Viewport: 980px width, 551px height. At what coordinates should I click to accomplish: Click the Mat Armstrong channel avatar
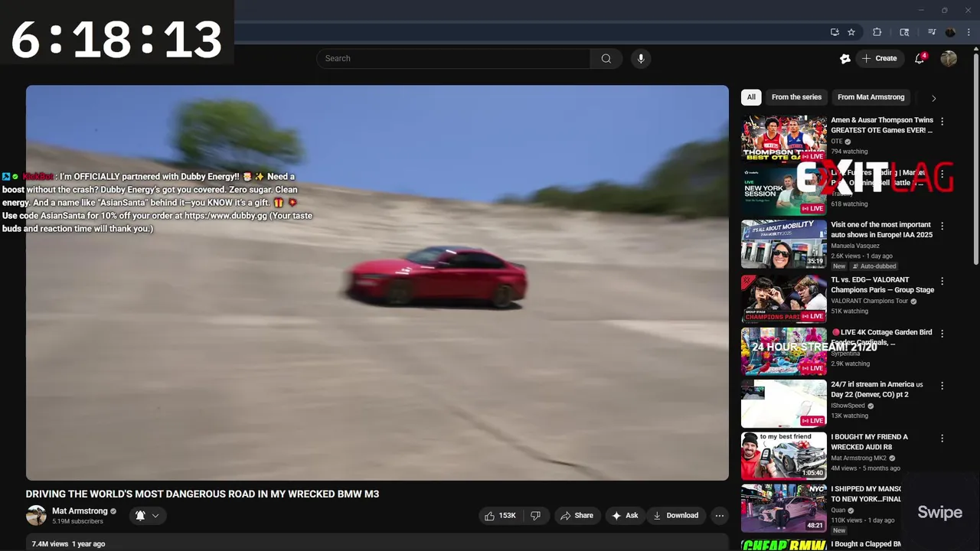[x=36, y=515]
